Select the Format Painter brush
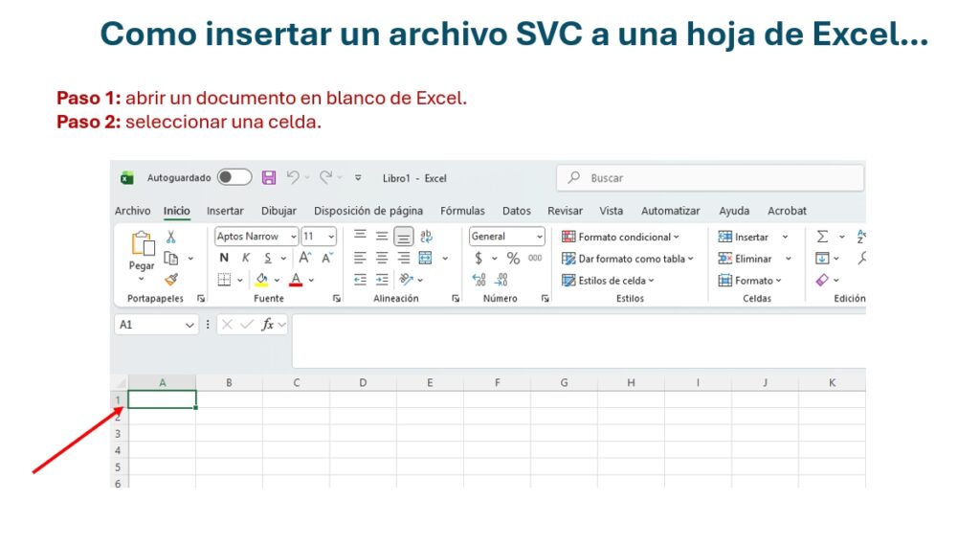The height and width of the screenshot is (546, 980). (171, 280)
